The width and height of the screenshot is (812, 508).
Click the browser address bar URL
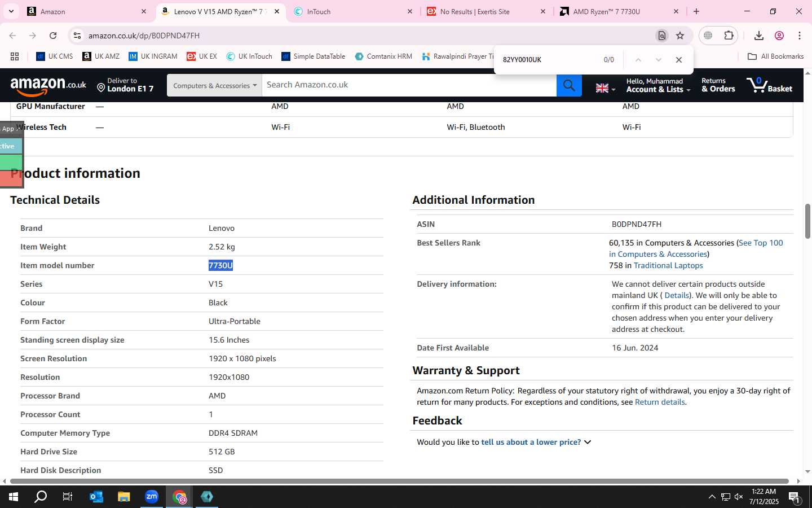[144, 36]
